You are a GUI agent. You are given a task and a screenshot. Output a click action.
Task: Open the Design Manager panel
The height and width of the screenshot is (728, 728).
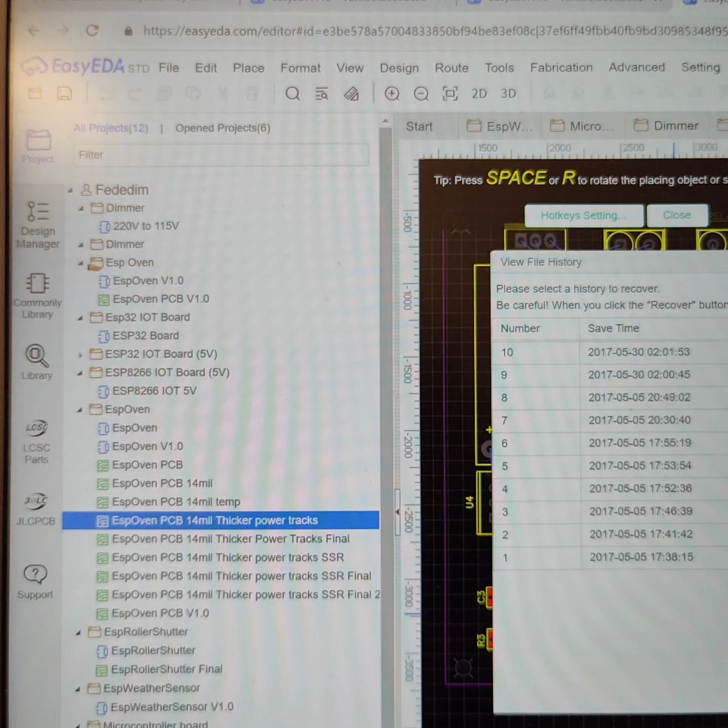pos(38,225)
